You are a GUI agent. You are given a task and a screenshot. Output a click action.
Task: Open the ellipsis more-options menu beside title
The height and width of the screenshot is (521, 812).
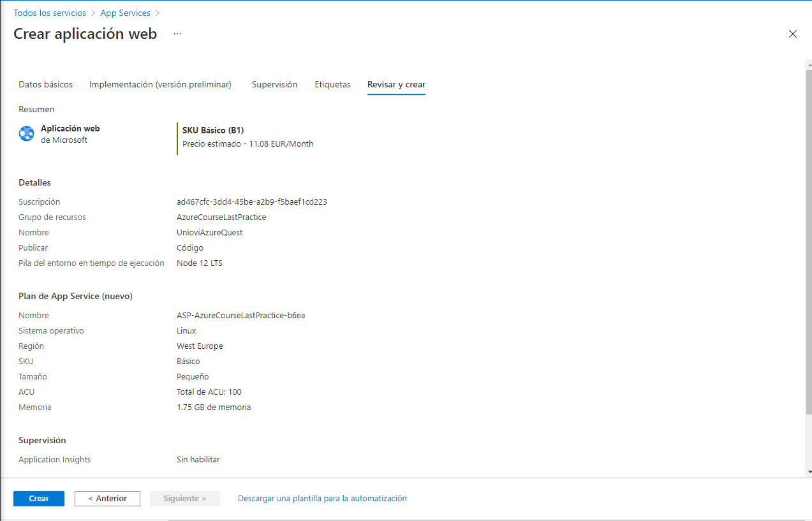pos(177,34)
